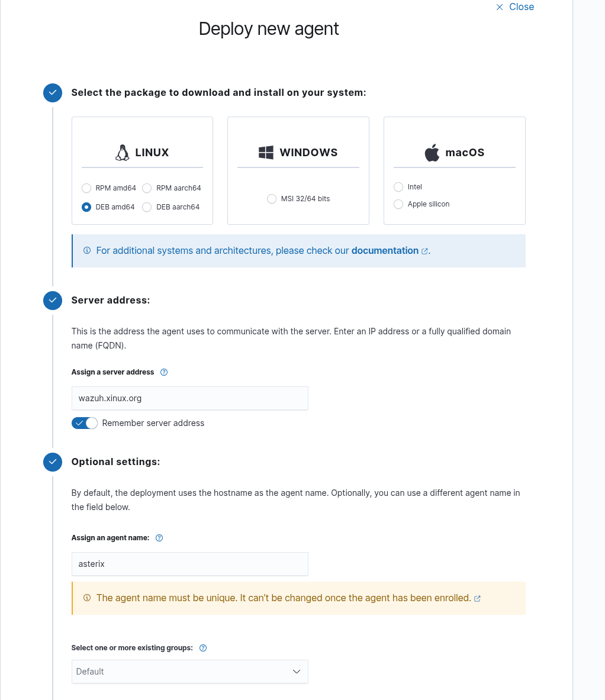Select the RPM amd64 package option
The image size is (605, 700).
click(86, 188)
